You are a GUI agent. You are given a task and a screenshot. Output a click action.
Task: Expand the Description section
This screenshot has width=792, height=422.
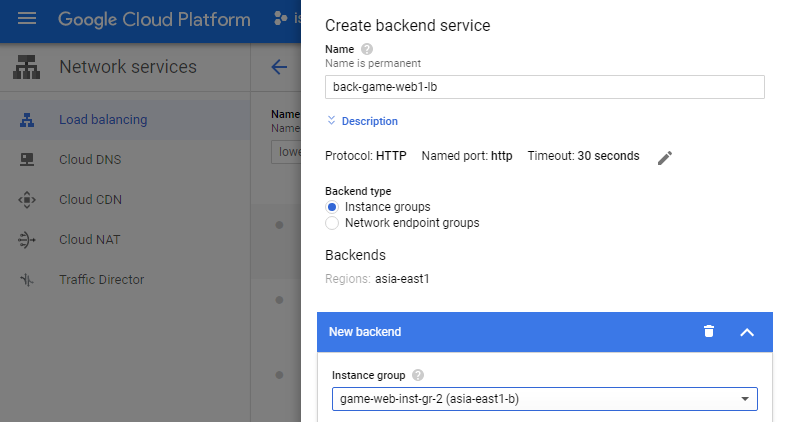click(362, 121)
